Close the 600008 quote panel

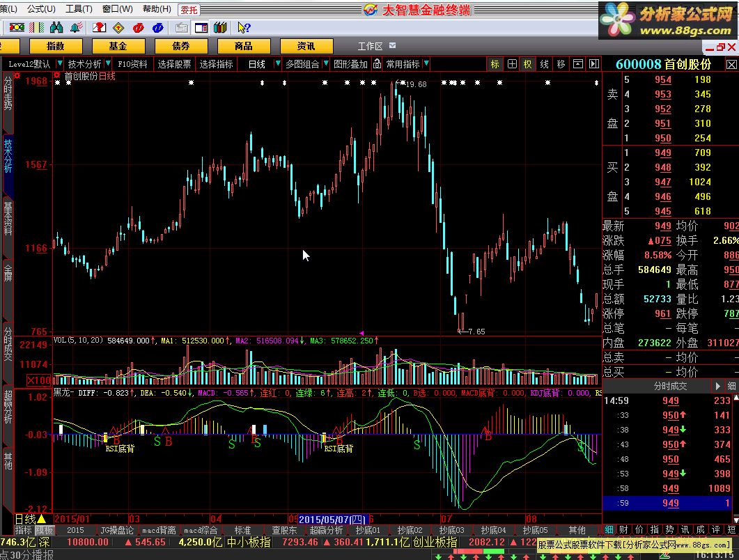(x=731, y=65)
